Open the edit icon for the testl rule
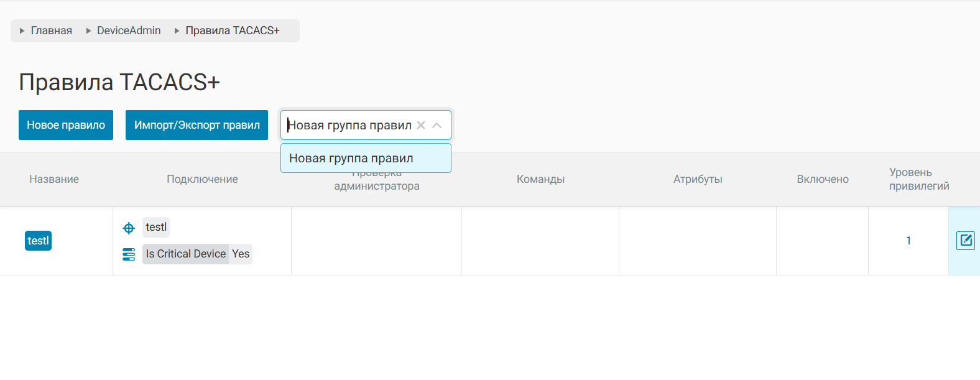Image resolution: width=980 pixels, height=380 pixels. click(965, 240)
